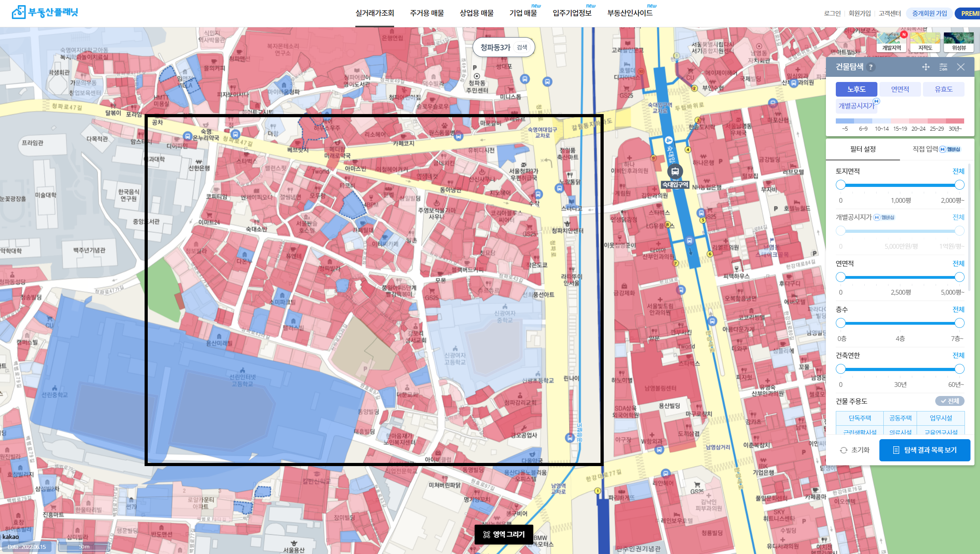The width and height of the screenshot is (980, 554).
Task: Click the bus stop icon near 경오공업사
Action: tap(570, 438)
